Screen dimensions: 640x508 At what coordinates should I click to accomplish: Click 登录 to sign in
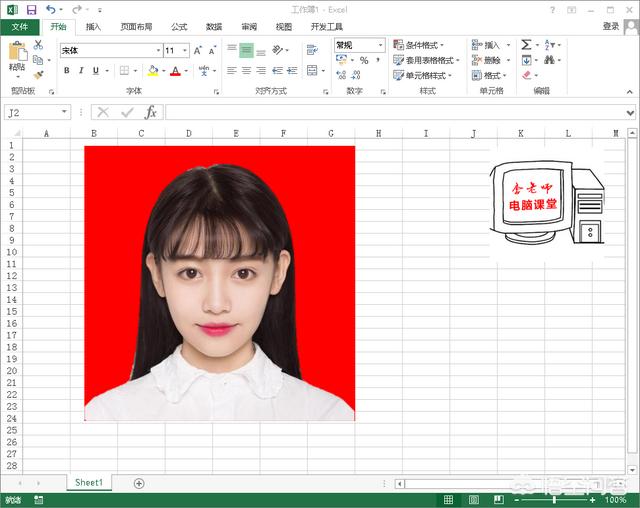611,27
